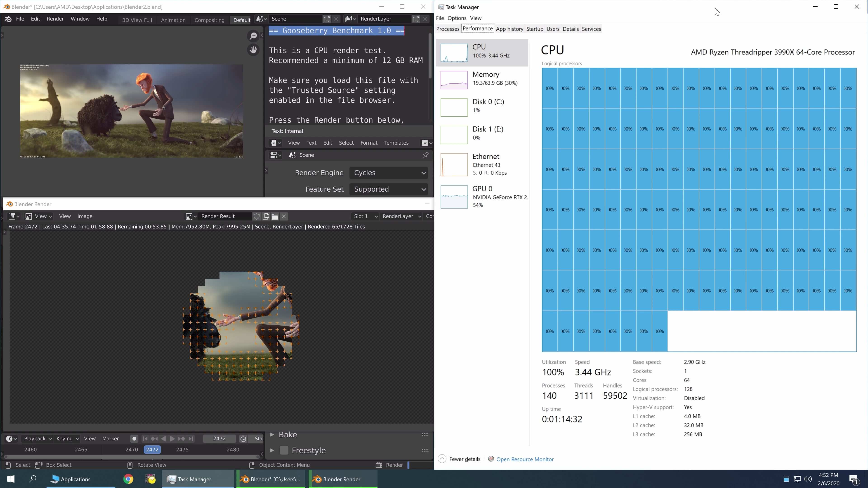Open Blender's Render menu
The image size is (868, 488).
pyautogui.click(x=55, y=19)
